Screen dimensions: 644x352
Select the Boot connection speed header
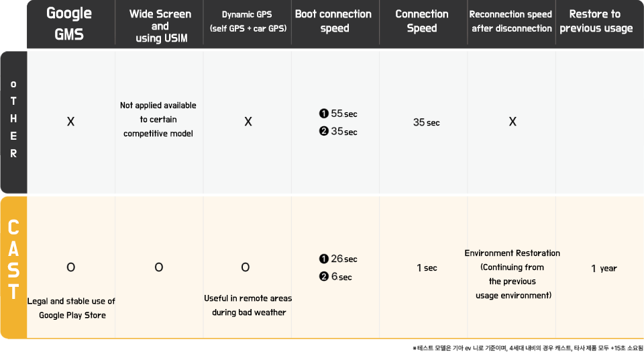[x=334, y=21]
